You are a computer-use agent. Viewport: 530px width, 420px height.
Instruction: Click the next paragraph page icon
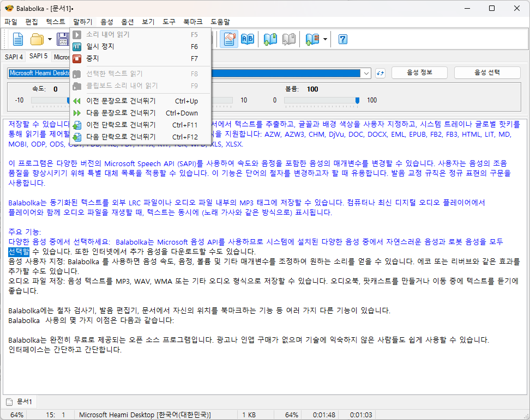77,137
